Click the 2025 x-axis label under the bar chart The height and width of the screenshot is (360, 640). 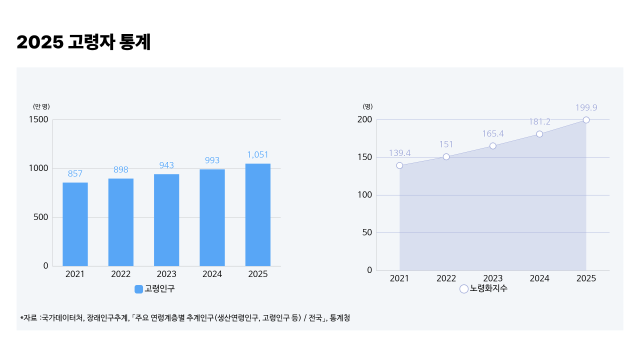coord(258,274)
